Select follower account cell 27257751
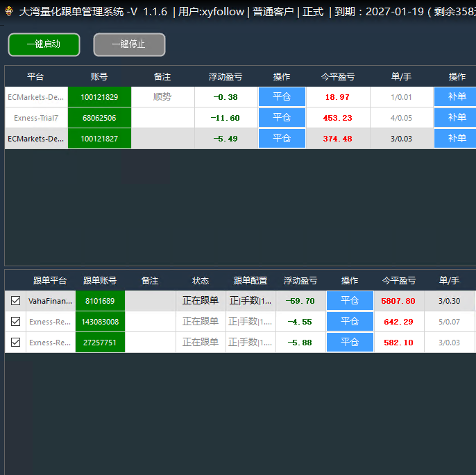Image resolution: width=476 pixels, height=475 pixels. [100, 343]
